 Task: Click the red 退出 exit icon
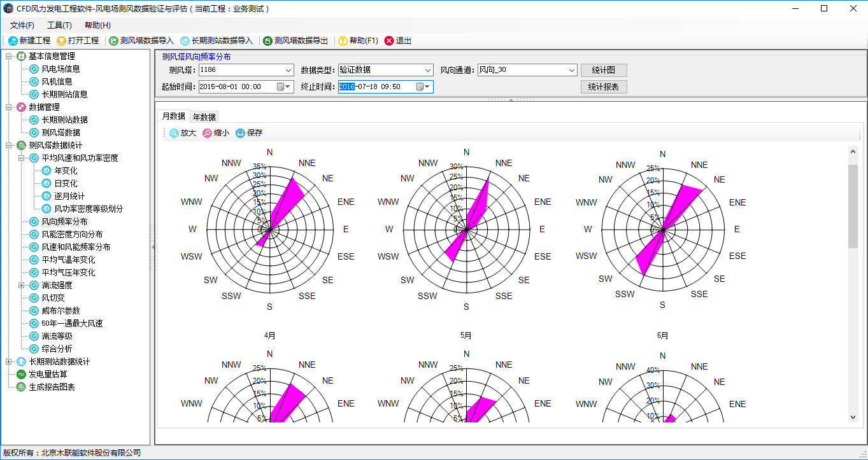pos(389,41)
